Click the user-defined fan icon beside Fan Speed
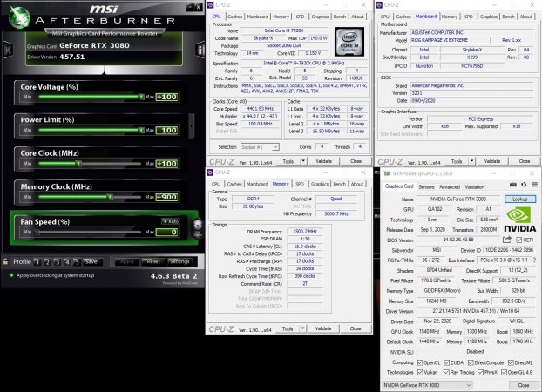The width and height of the screenshot is (542, 392). coord(198,227)
